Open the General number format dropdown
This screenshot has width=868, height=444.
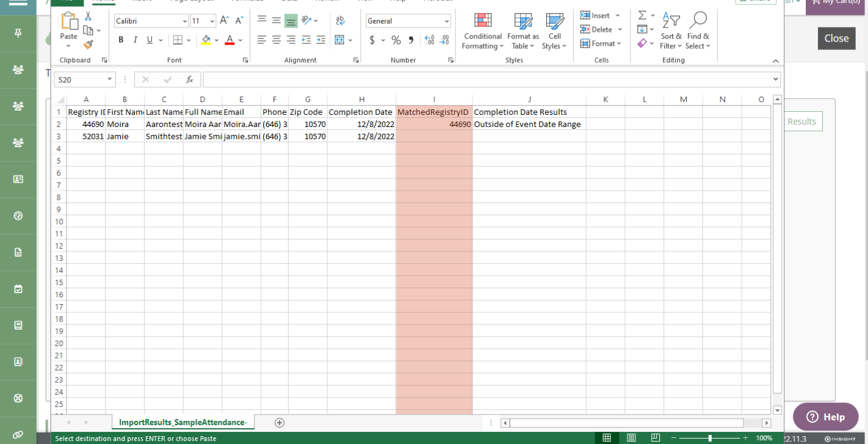click(446, 21)
